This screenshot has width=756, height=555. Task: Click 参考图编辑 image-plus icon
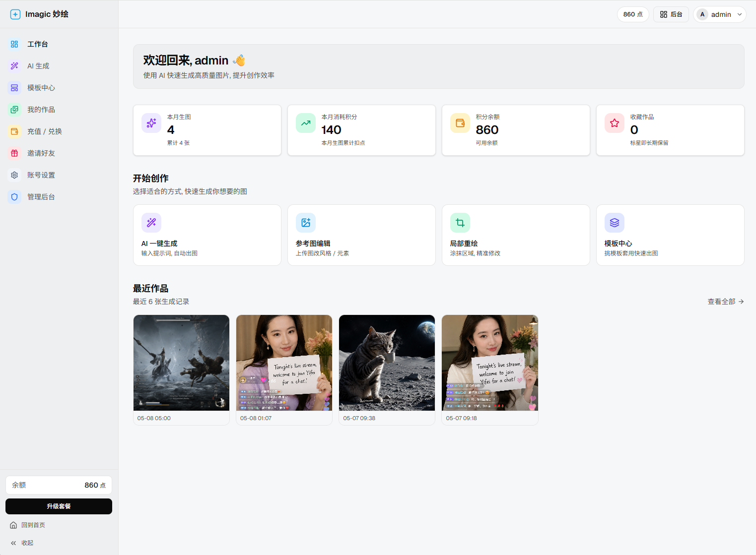[306, 223]
